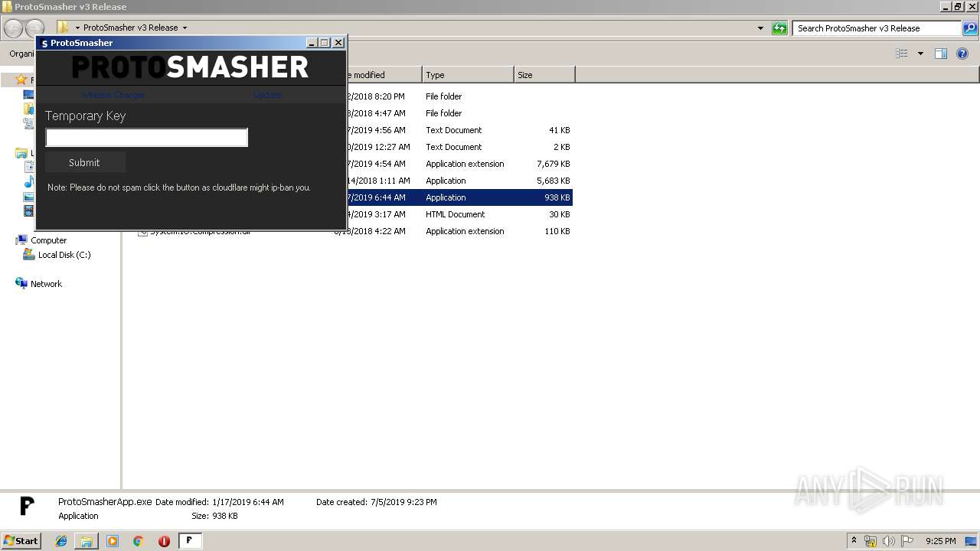Screen dimensions: 980x551
Task: Open the Music library icon
Action: (x=29, y=182)
